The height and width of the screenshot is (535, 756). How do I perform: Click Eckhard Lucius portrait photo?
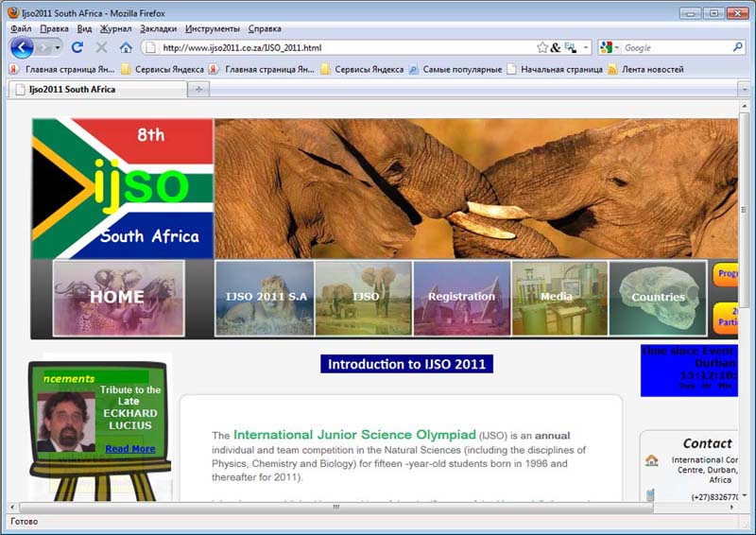[66, 422]
